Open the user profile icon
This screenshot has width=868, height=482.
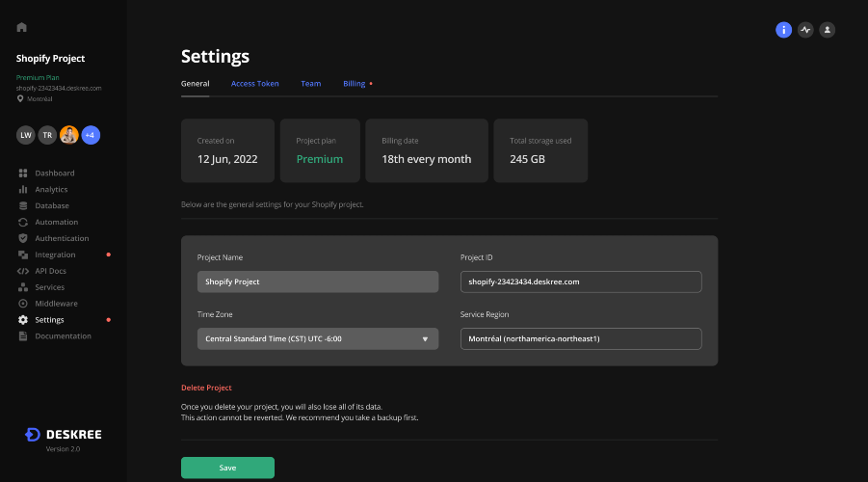827,30
